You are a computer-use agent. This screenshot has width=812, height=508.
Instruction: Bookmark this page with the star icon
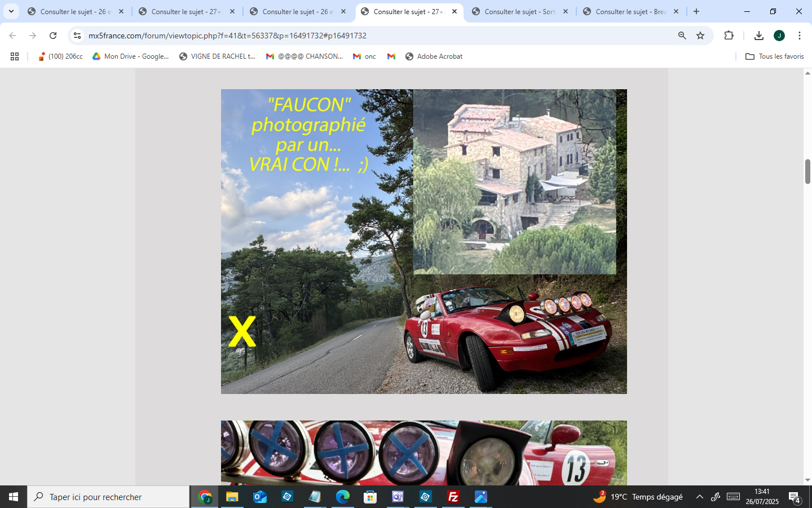pyautogui.click(x=700, y=36)
